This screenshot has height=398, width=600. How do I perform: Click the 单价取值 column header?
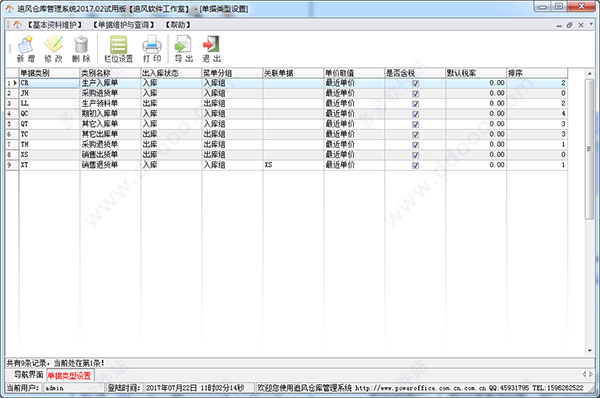click(x=354, y=73)
